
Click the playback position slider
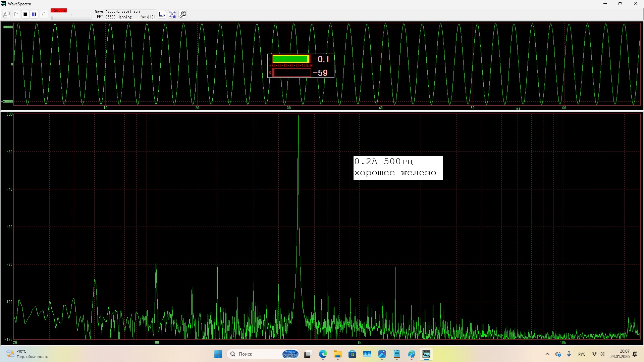pos(71,18)
